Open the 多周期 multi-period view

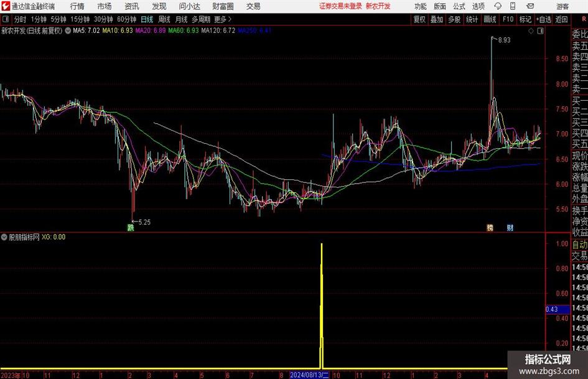(x=201, y=19)
